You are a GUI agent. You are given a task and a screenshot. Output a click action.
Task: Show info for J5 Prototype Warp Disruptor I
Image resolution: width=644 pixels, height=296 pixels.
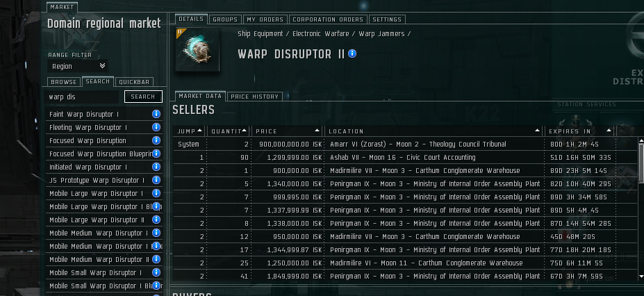coord(156,180)
